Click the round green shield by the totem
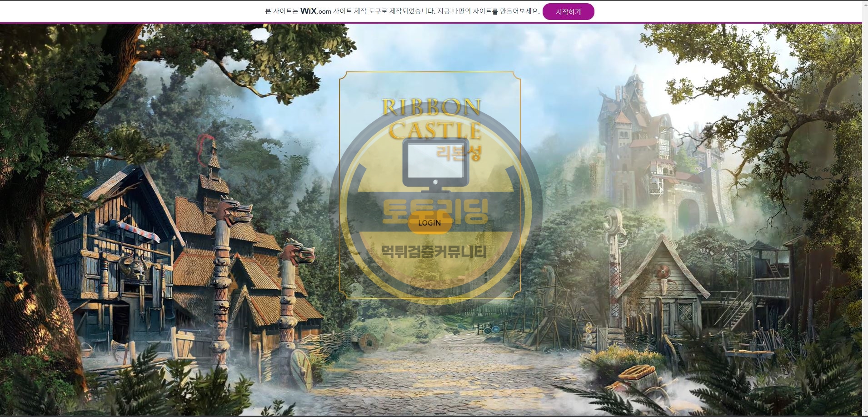868x417 pixels. coord(302,367)
